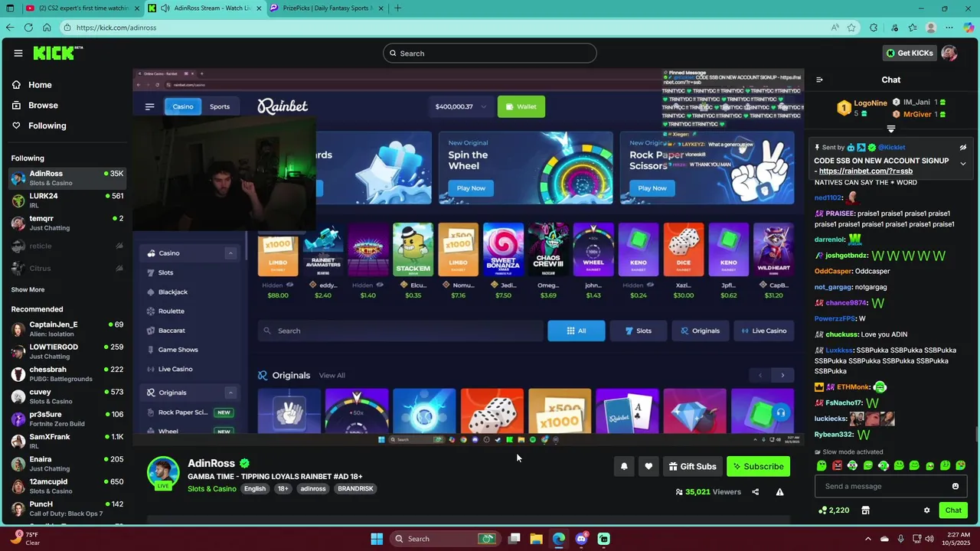Click the browser address bar URL
Screen dimensions: 980x551
(116, 28)
